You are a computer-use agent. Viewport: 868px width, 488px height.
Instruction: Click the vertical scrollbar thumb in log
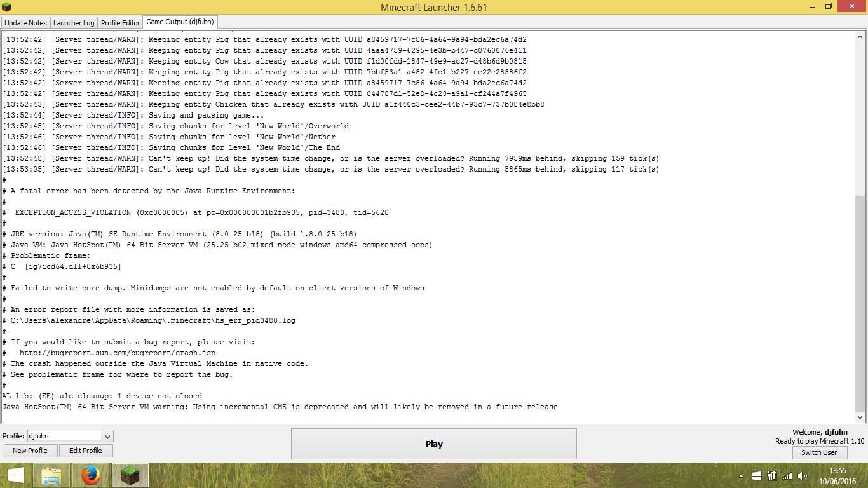[860, 303]
